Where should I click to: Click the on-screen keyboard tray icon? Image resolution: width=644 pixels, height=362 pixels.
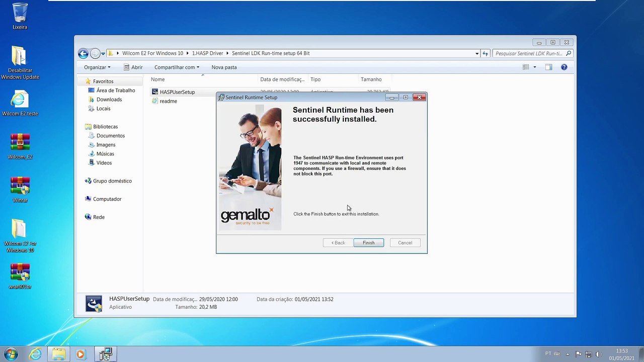[x=558, y=354]
